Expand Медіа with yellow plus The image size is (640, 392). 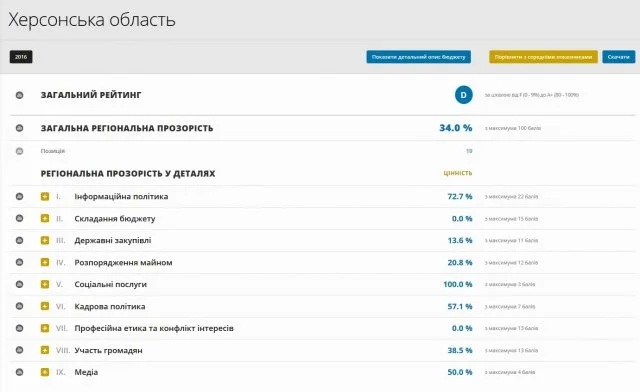[45, 372]
